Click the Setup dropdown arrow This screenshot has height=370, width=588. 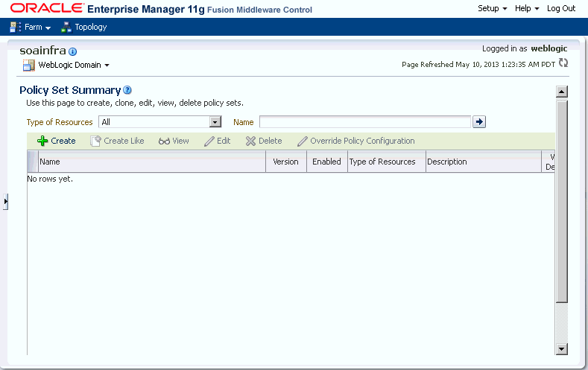click(505, 9)
